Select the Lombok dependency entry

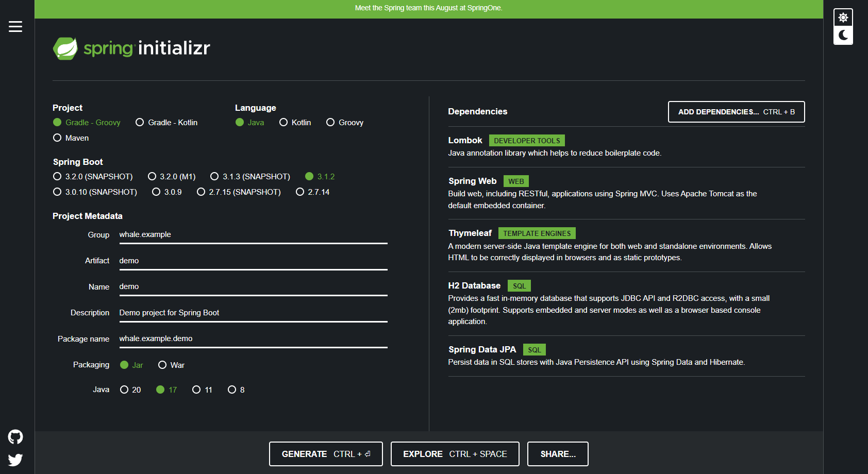(x=626, y=147)
